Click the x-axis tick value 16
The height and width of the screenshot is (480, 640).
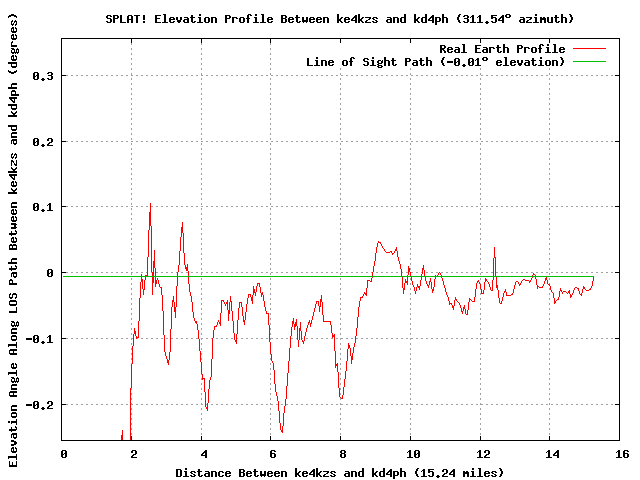622,454
